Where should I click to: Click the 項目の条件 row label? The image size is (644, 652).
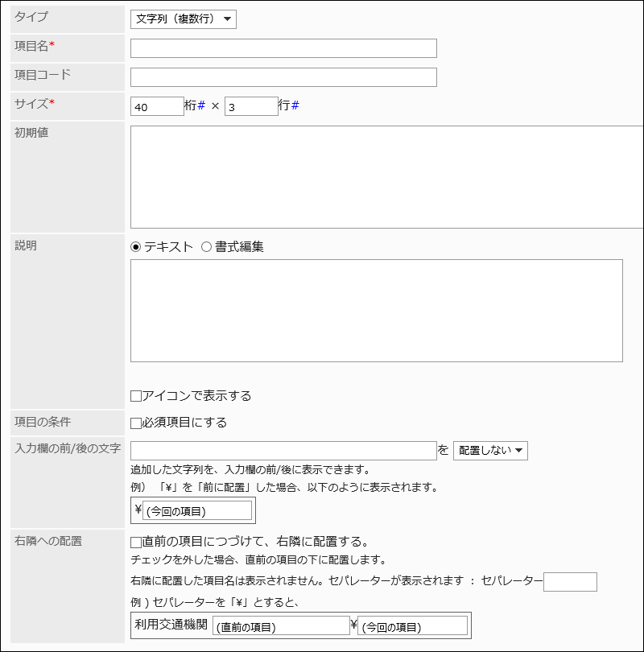click(x=43, y=422)
